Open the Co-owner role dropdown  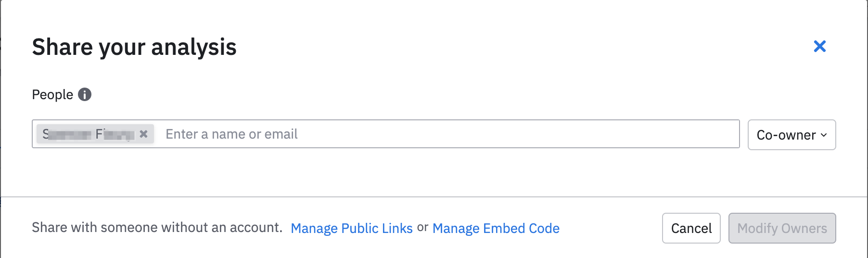(x=791, y=135)
